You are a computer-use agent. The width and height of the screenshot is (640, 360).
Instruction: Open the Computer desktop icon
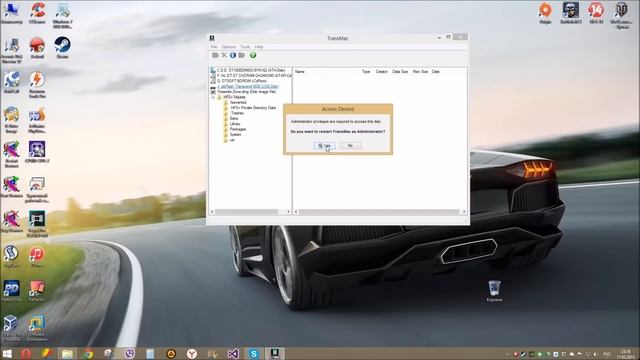click(x=11, y=13)
